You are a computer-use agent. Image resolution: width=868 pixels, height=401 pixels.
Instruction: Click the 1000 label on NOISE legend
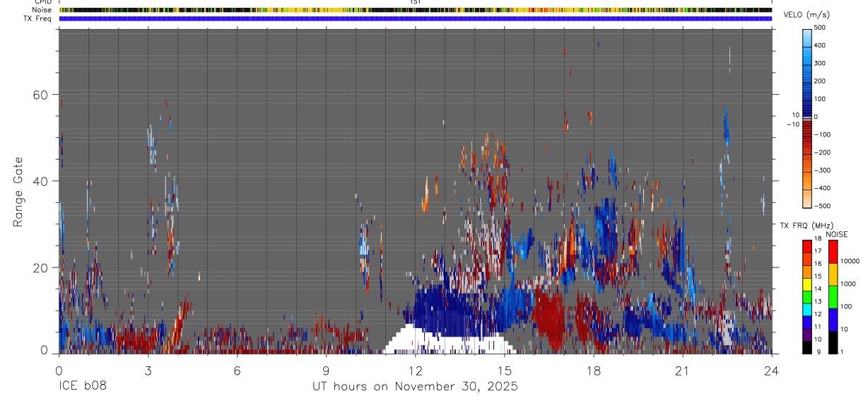(x=850, y=284)
